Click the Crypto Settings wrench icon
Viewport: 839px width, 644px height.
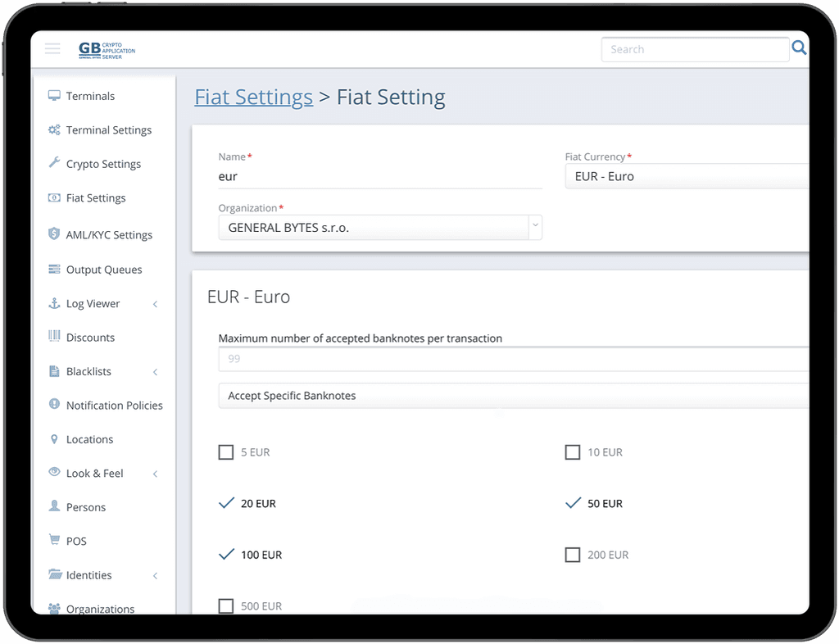[55, 163]
